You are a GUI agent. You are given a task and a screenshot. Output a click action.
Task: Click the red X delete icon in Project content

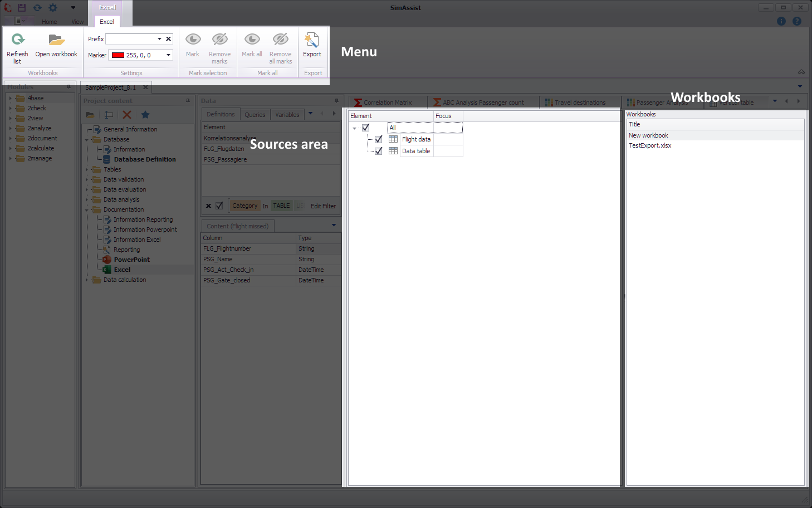(126, 114)
